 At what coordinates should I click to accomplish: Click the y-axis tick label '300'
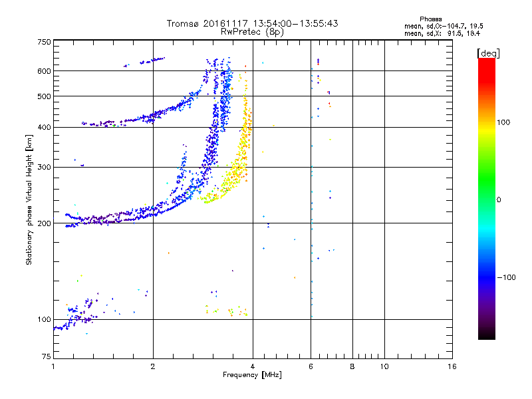(x=44, y=167)
